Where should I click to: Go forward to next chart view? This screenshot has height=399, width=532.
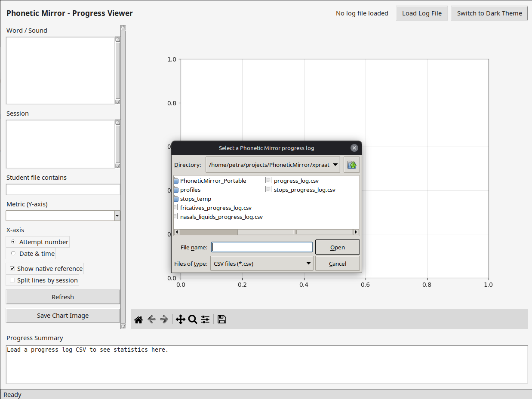pos(164,319)
